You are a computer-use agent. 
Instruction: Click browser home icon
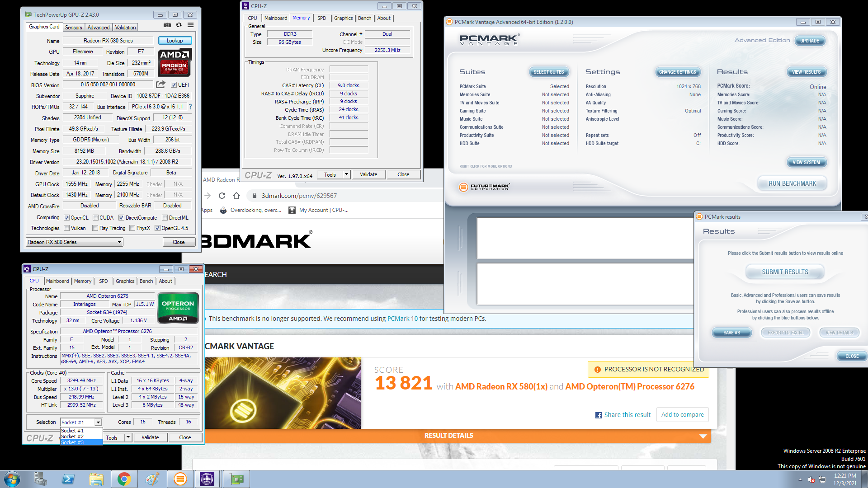tap(236, 196)
